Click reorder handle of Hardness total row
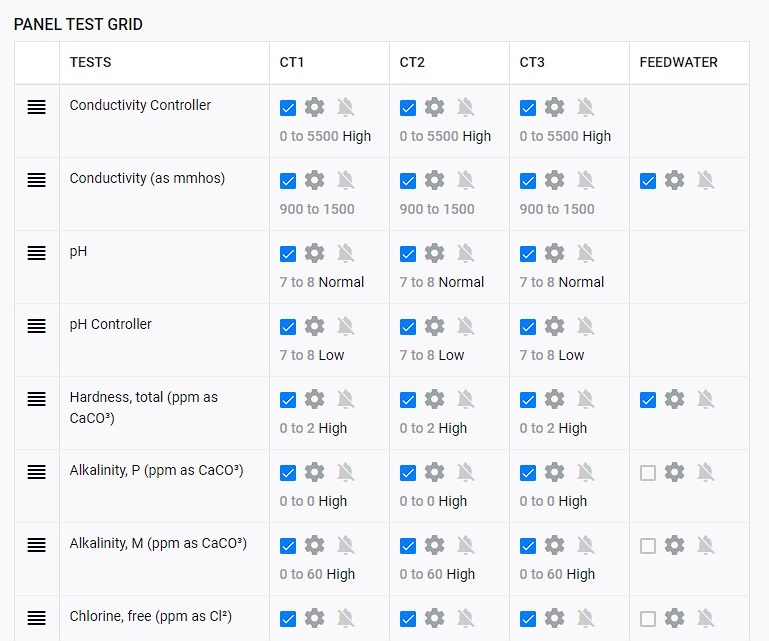This screenshot has width=769, height=641. click(x=36, y=399)
